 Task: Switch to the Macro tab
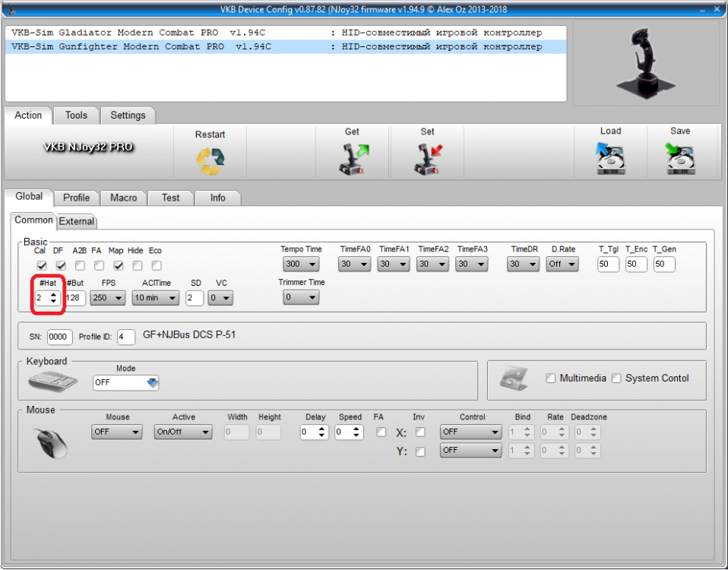124,198
